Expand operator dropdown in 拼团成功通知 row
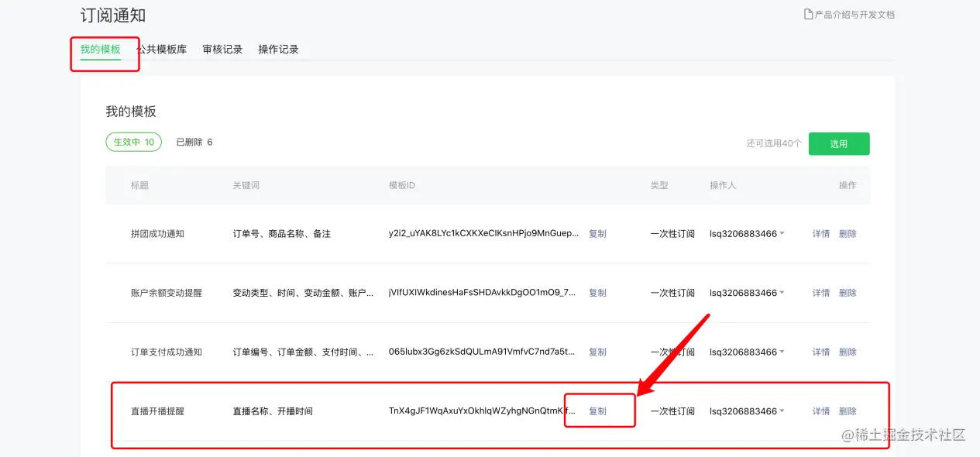980x457 pixels. click(x=782, y=234)
